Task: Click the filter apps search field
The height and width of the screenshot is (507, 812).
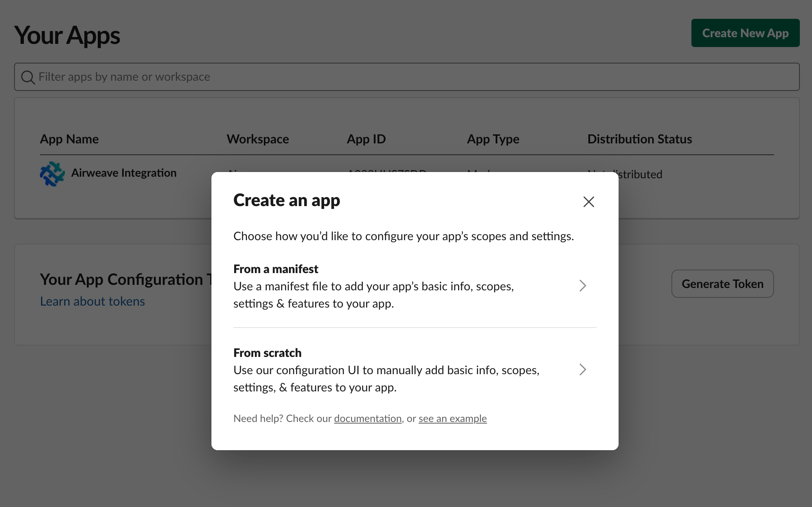Action: [235, 76]
